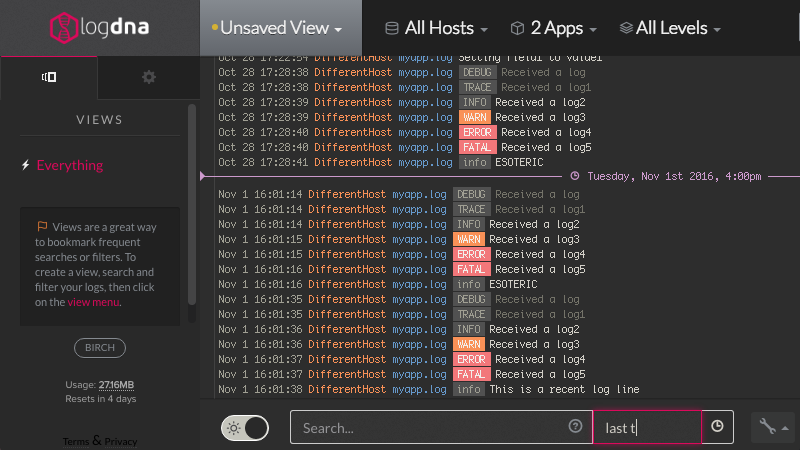
Task: Click the clock jump-to-time icon
Action: click(717, 427)
